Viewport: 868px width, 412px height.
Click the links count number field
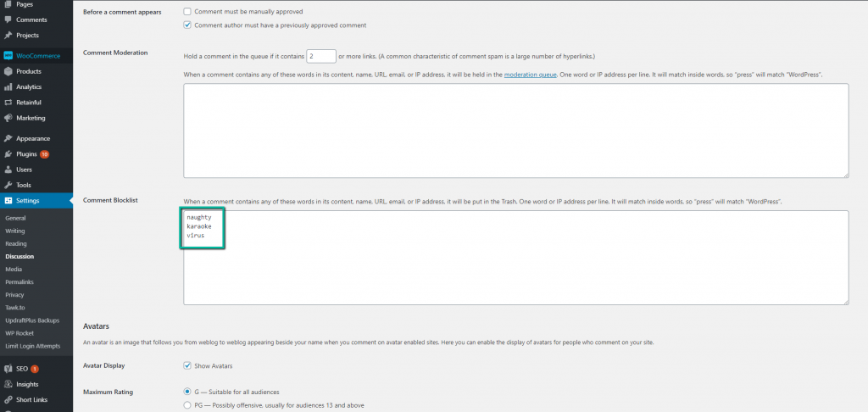(x=321, y=56)
